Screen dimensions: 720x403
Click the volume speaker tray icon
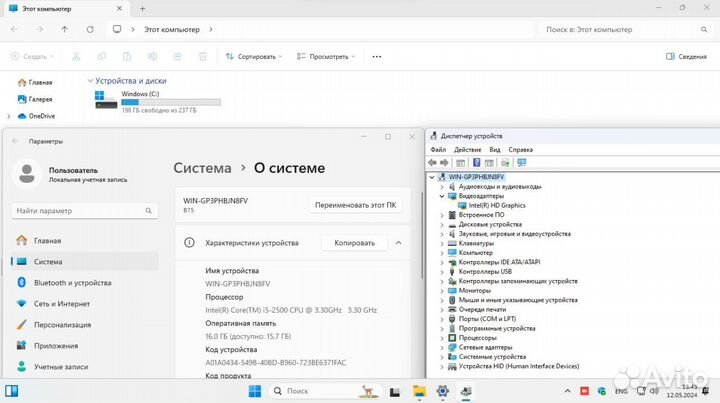click(654, 391)
